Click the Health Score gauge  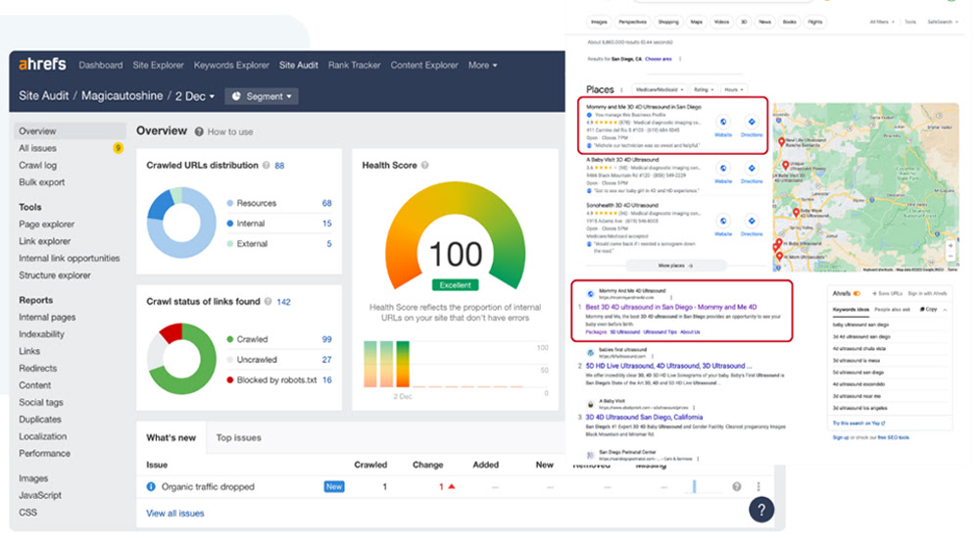[x=455, y=237]
